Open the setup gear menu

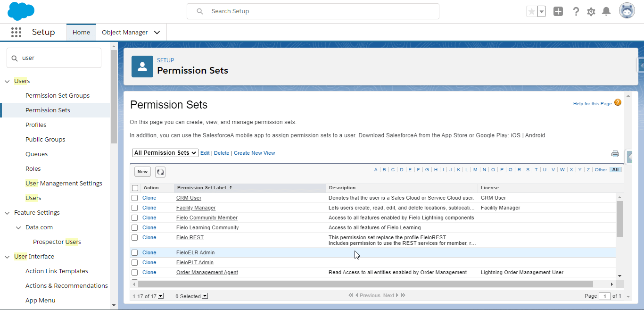tap(591, 11)
